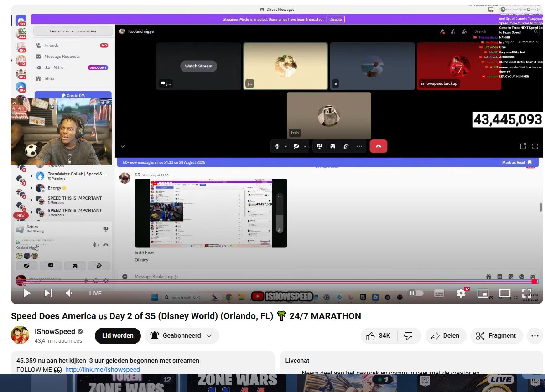Open Discord Message Requests
545x392 pixels.
(x=73, y=57)
